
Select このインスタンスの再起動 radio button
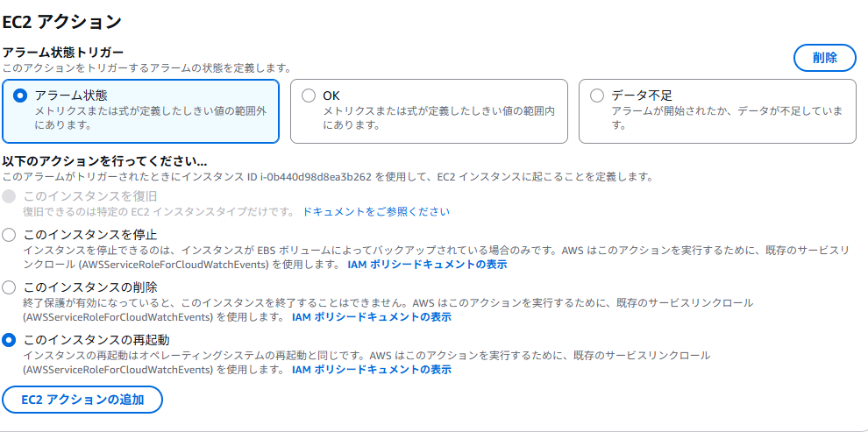9,340
